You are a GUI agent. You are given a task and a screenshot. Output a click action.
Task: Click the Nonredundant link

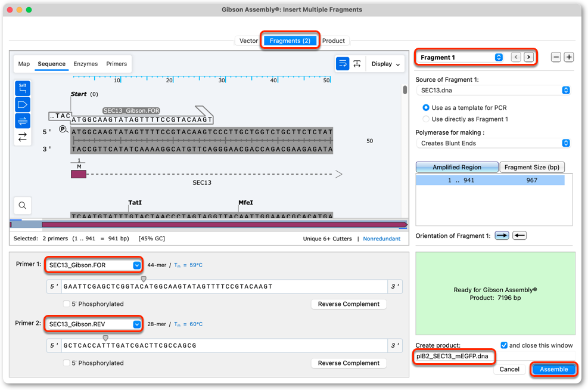pyautogui.click(x=381, y=239)
